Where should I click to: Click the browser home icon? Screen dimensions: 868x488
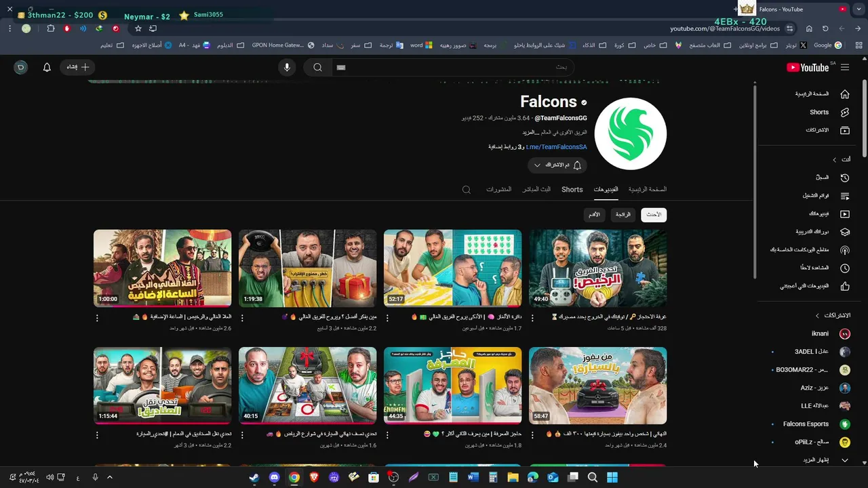[x=809, y=28]
